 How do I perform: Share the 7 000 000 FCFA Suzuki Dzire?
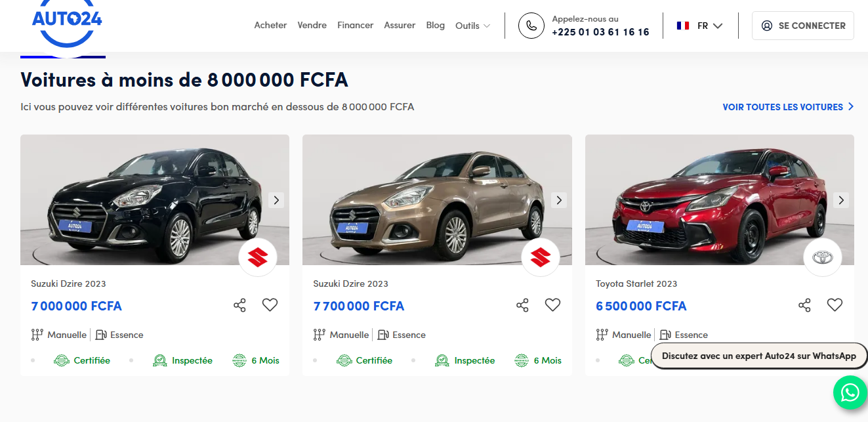coord(239,305)
